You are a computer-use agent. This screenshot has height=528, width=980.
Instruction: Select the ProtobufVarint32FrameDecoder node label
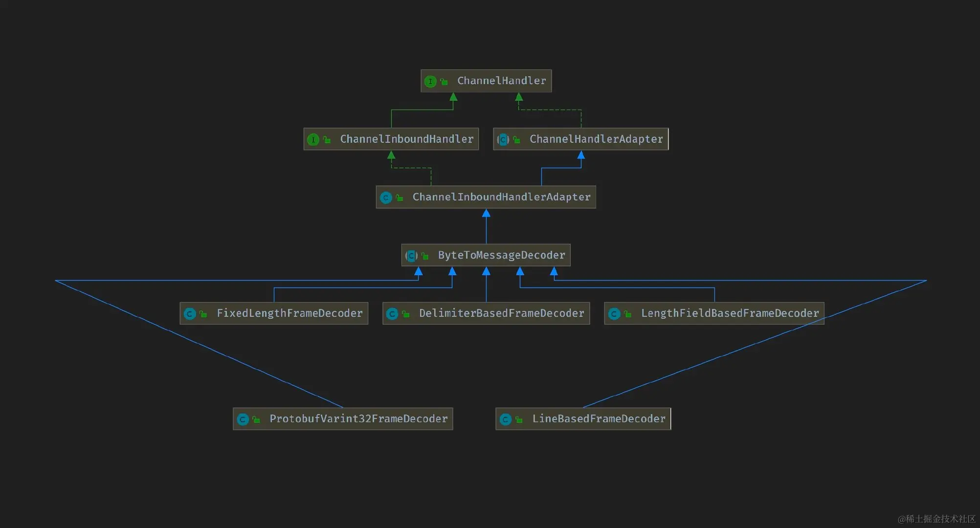pyautogui.click(x=358, y=419)
